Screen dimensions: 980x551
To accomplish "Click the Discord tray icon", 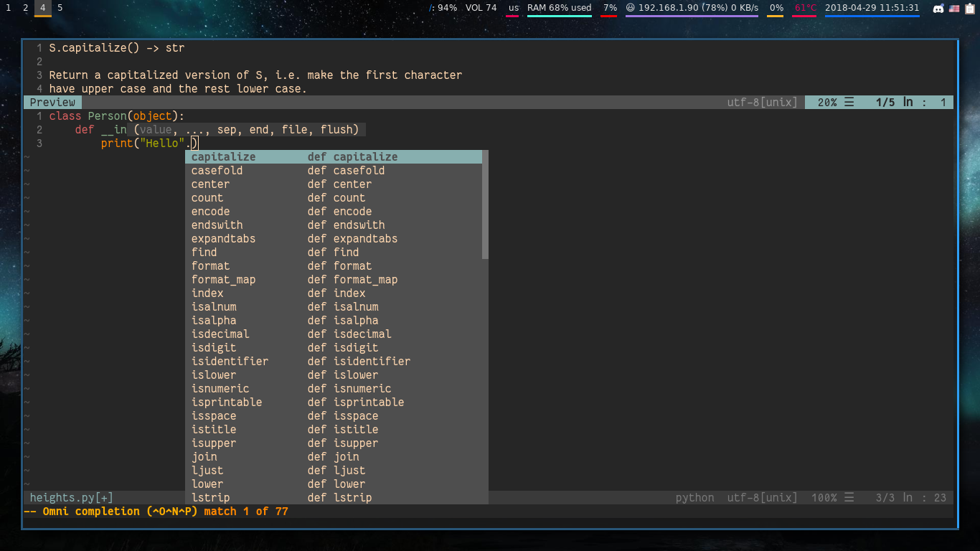I will [938, 9].
